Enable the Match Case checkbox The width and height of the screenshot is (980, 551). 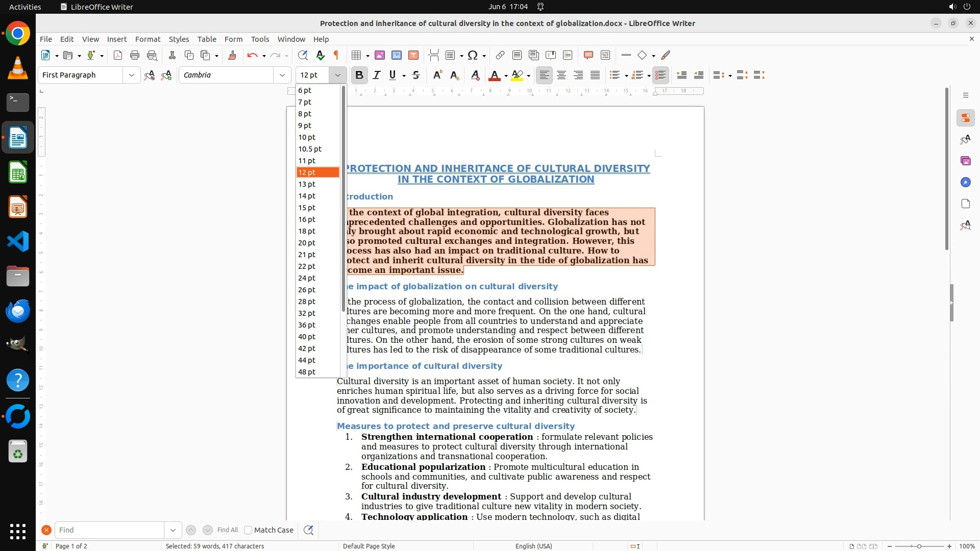coord(248,530)
